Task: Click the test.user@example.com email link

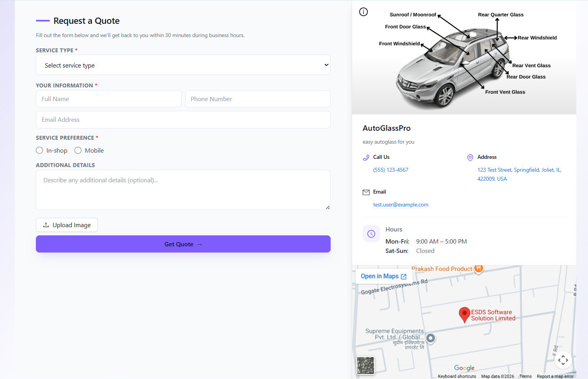Action: coord(401,205)
